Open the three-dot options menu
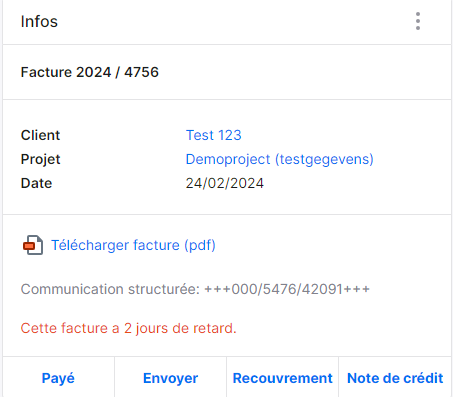The image size is (453, 397). coord(418,21)
